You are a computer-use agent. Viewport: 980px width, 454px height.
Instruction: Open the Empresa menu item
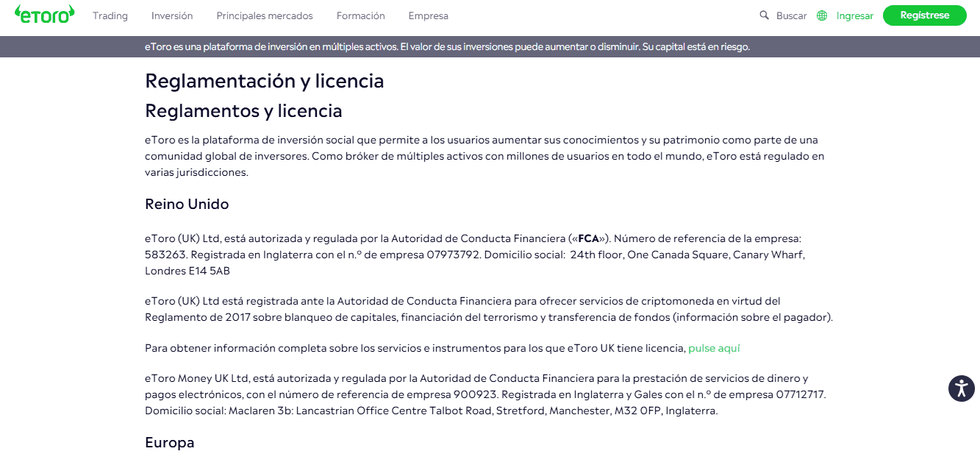point(428,15)
